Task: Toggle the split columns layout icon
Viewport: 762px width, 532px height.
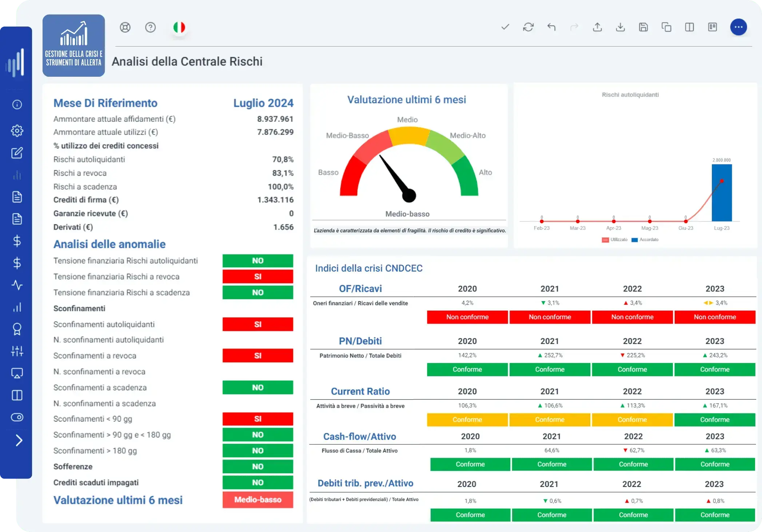Action: pos(690,27)
